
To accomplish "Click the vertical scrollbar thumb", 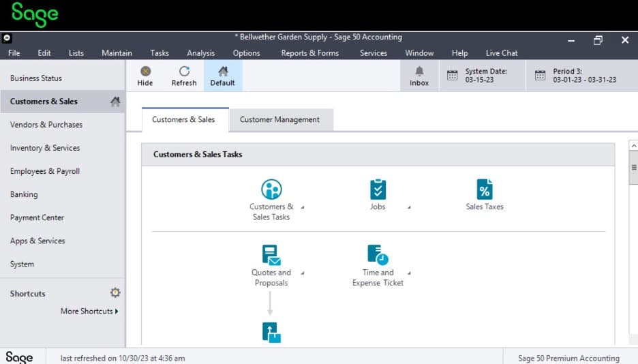I will coord(633,167).
